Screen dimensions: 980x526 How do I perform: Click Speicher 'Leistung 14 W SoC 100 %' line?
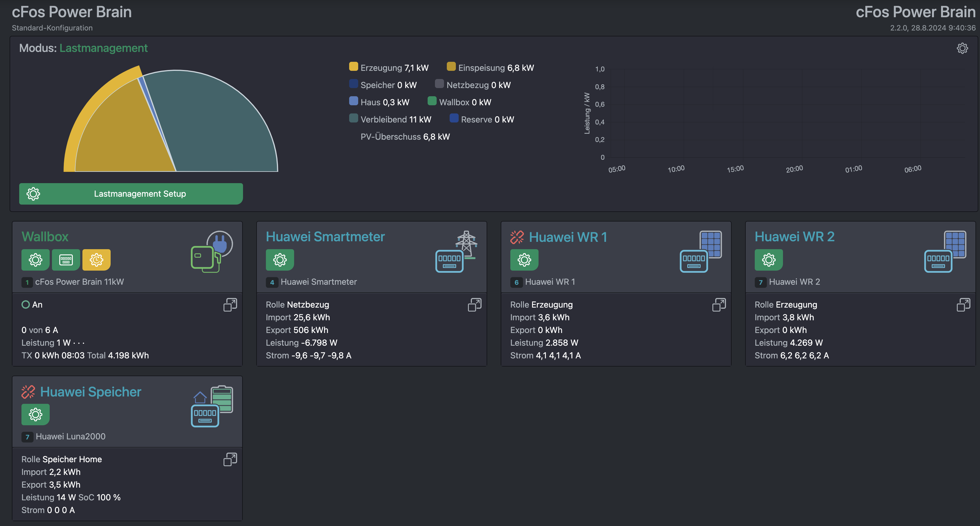[71, 497]
